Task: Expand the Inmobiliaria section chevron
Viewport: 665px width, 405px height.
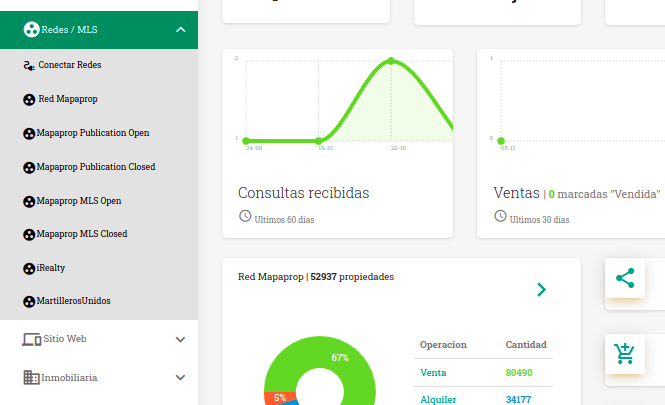Action: click(180, 377)
